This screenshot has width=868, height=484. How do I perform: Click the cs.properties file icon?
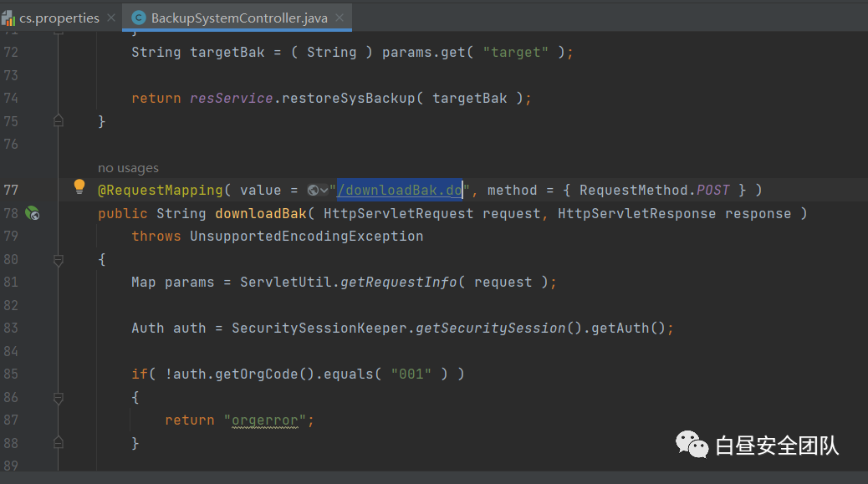[x=8, y=18]
